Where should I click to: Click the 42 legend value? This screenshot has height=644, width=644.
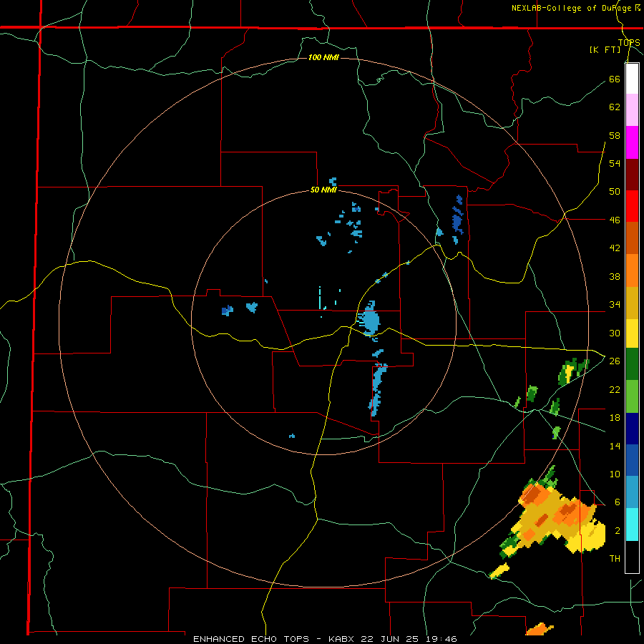coord(615,248)
